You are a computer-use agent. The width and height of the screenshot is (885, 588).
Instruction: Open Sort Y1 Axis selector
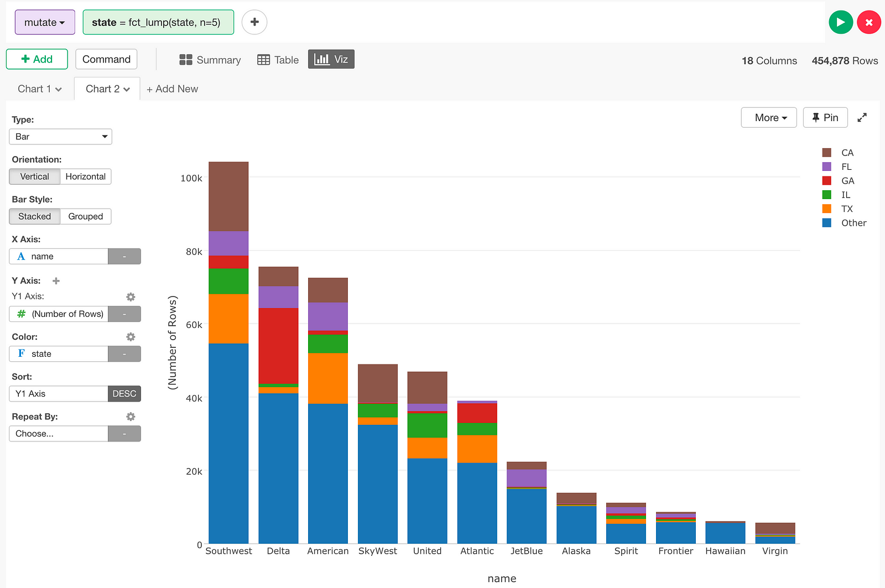(59, 394)
